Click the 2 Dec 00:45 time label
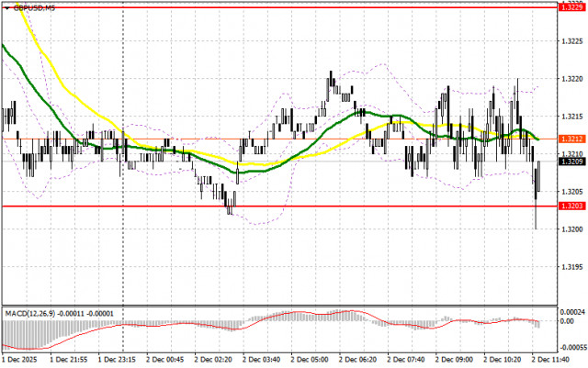 (x=165, y=360)
